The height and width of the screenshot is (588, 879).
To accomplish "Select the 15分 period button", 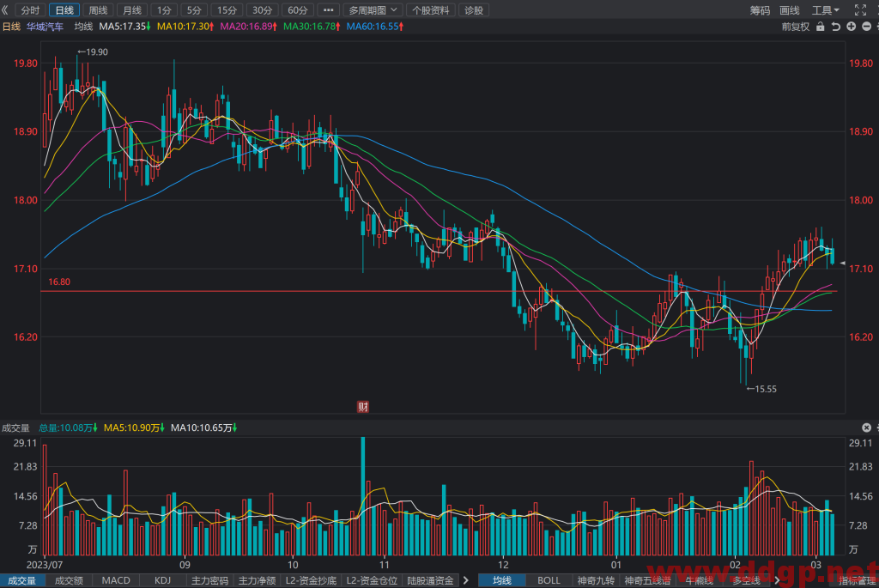I will pos(227,10).
